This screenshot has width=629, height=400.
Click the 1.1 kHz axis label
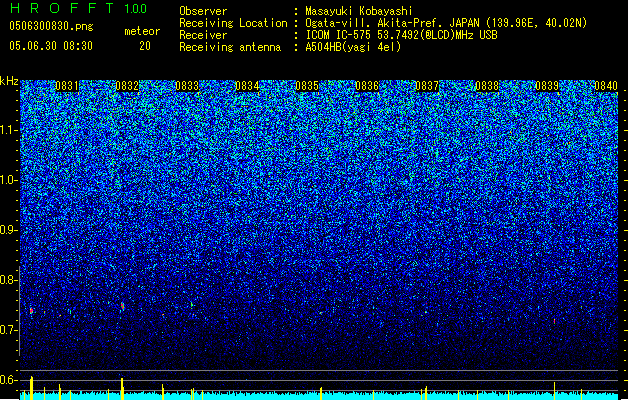[9, 130]
